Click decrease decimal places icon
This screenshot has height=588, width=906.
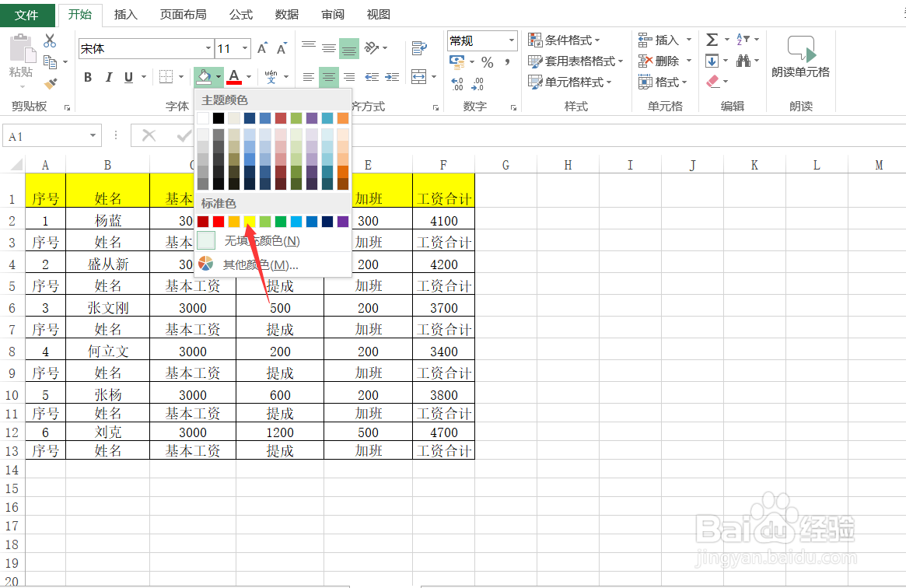pos(477,84)
